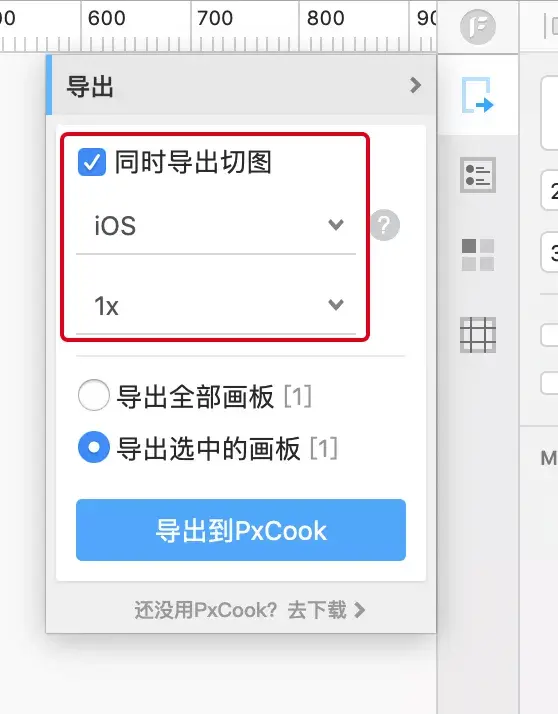Click the 导出到PxCook button
The image size is (558, 714).
(x=241, y=530)
